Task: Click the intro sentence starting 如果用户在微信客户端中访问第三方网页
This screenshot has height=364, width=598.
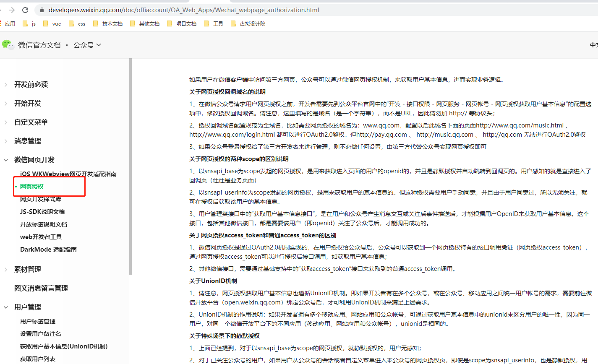Action: [x=346, y=80]
